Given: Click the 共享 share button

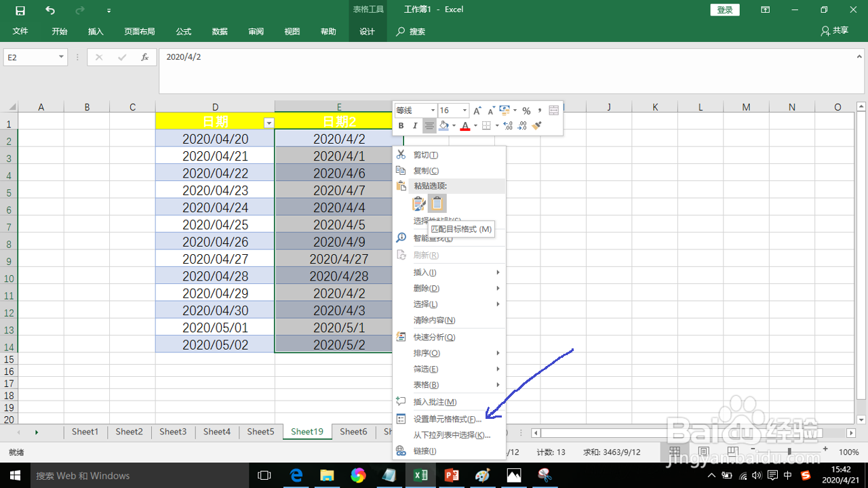Looking at the screenshot, I should pos(835,31).
